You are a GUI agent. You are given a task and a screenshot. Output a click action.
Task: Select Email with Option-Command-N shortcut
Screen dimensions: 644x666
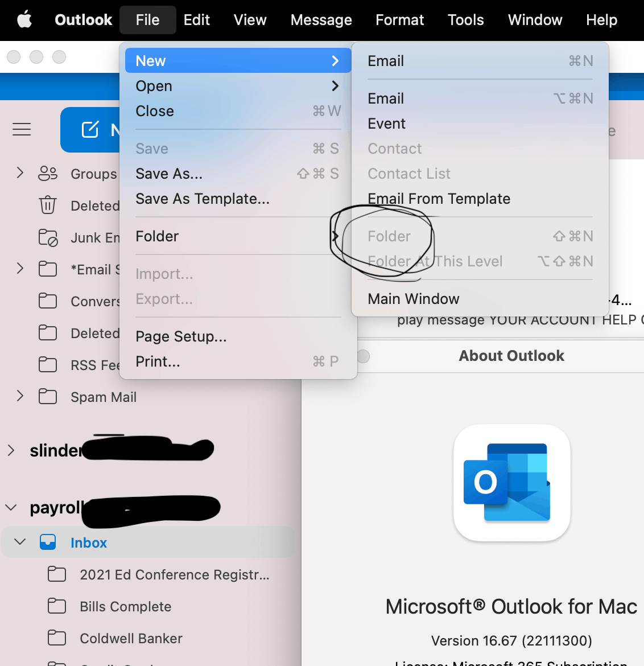(x=480, y=98)
